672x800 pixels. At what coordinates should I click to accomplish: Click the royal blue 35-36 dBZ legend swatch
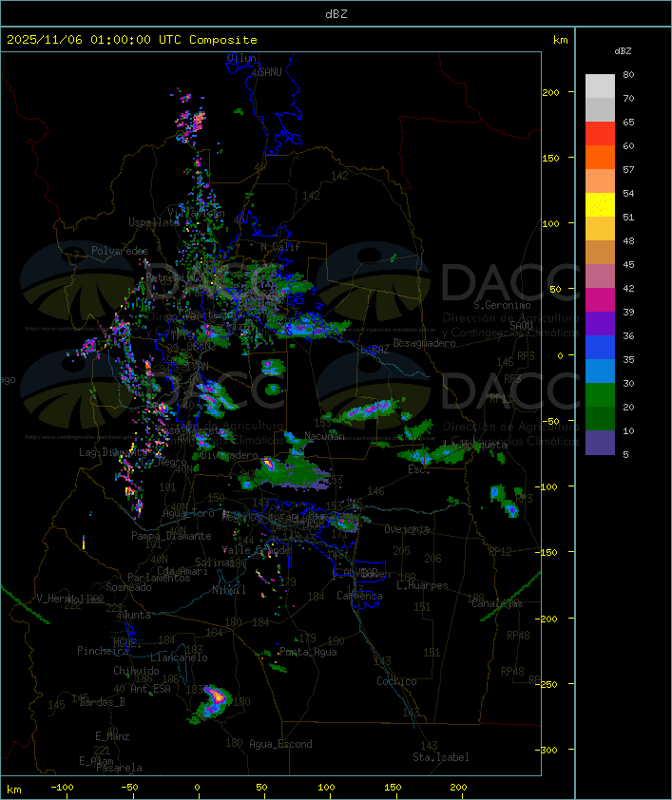coord(600,347)
